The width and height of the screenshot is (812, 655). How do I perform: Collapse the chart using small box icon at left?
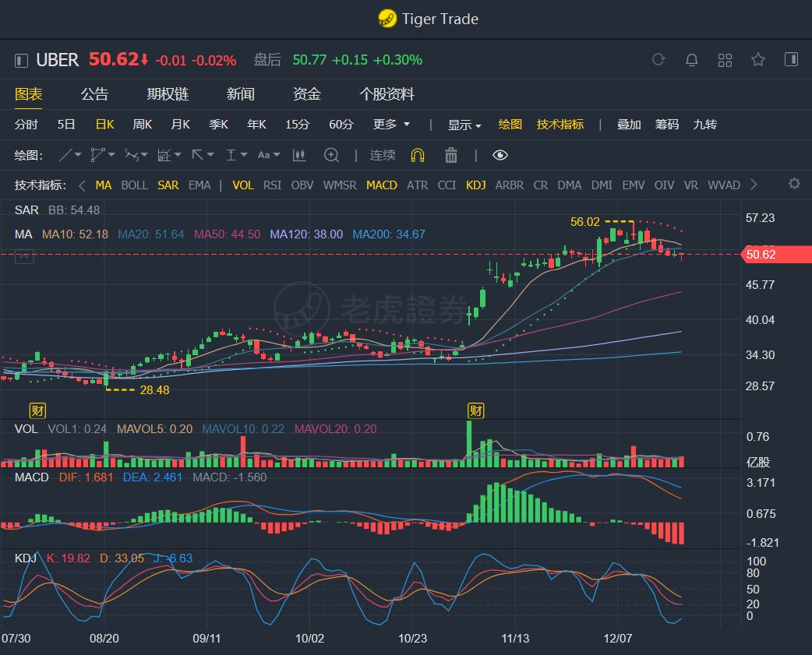pos(24,256)
